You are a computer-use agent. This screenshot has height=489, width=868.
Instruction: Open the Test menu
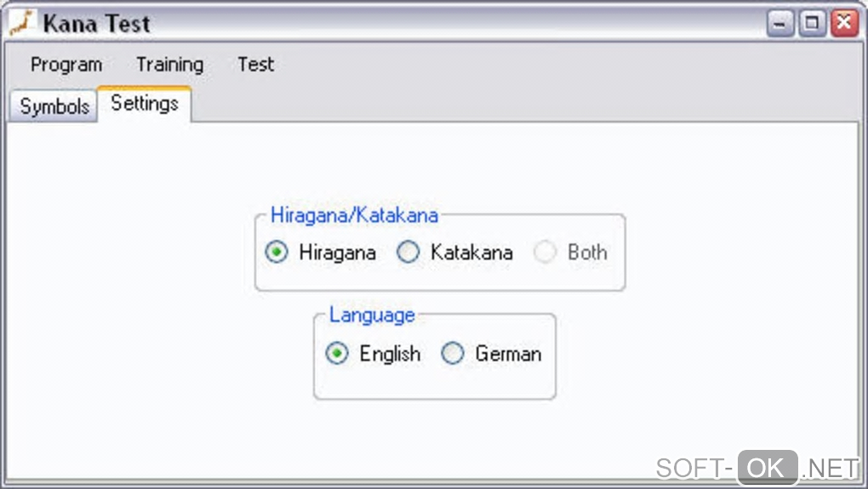pyautogui.click(x=255, y=65)
